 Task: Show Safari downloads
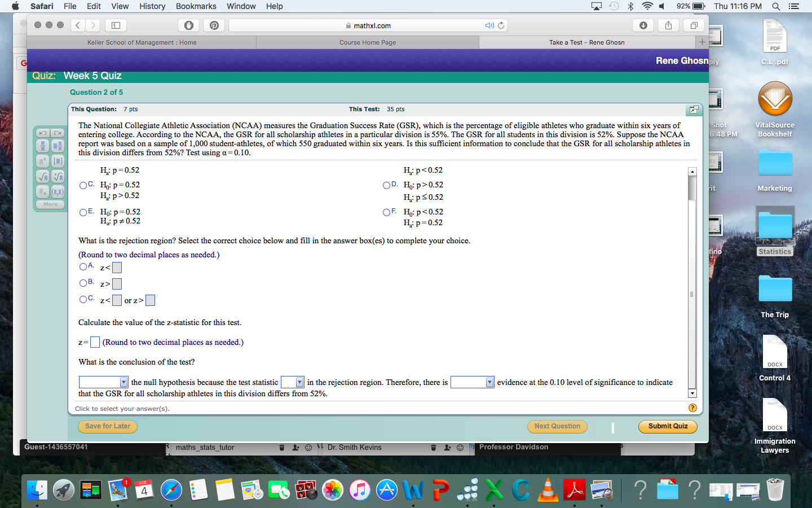click(643, 25)
